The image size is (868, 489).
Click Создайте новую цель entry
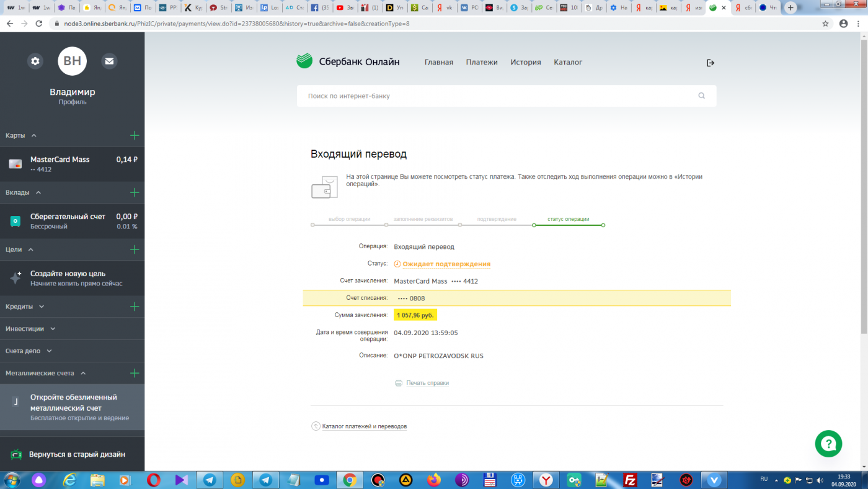pos(72,278)
